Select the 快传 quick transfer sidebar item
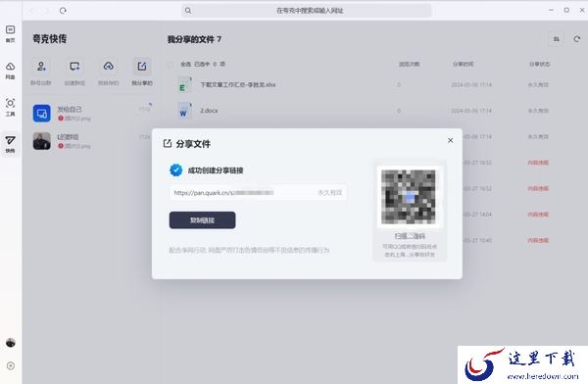Image resolution: width=588 pixels, height=384 pixels. click(x=11, y=144)
